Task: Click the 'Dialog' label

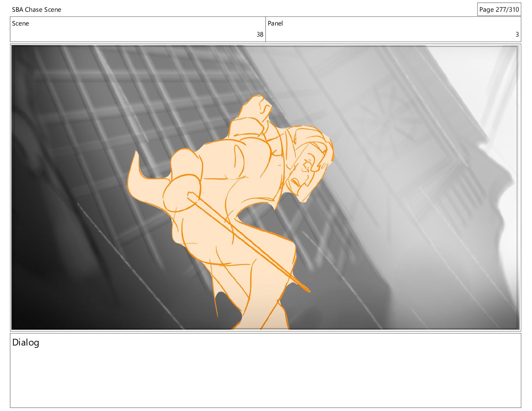Action: (x=26, y=343)
